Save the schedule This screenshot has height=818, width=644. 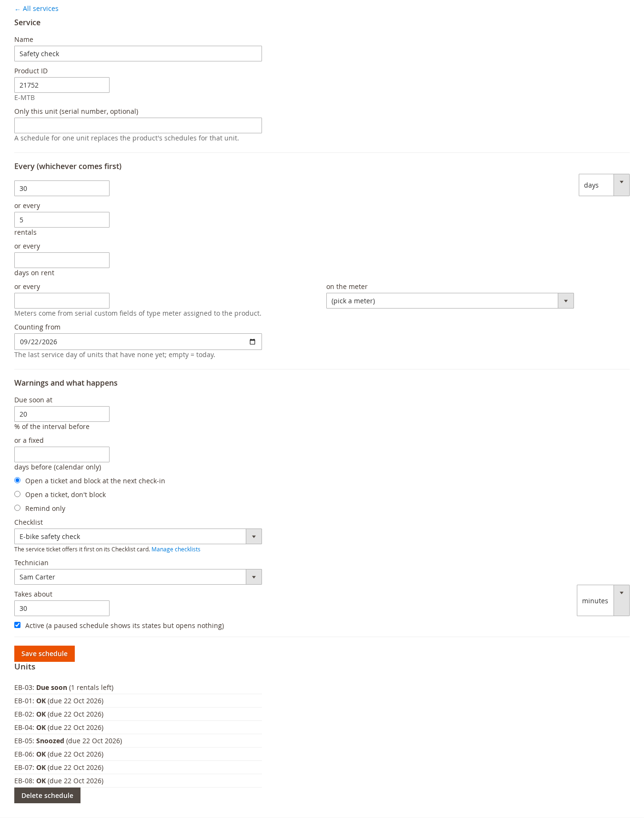coord(44,654)
